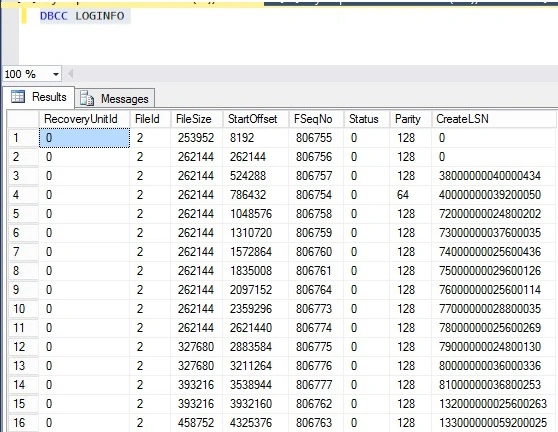Select row 1 header in results grid
Image resolution: width=558 pixels, height=432 pixels.
click(x=23, y=138)
